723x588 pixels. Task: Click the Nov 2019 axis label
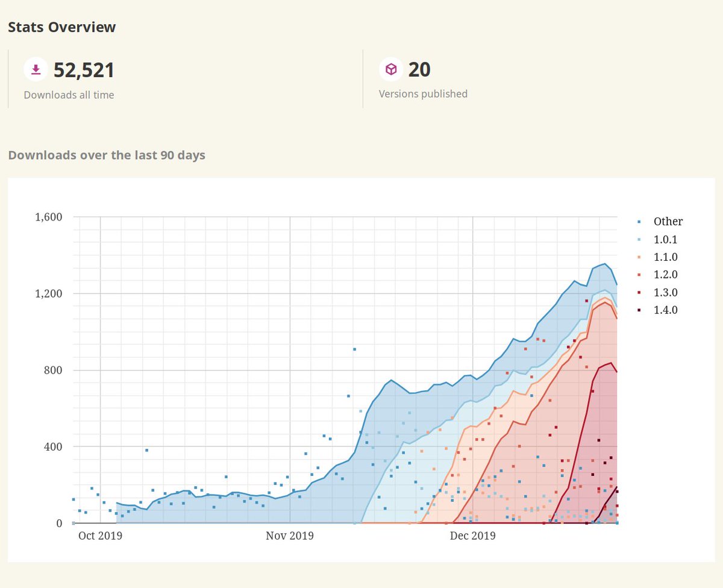tap(289, 536)
